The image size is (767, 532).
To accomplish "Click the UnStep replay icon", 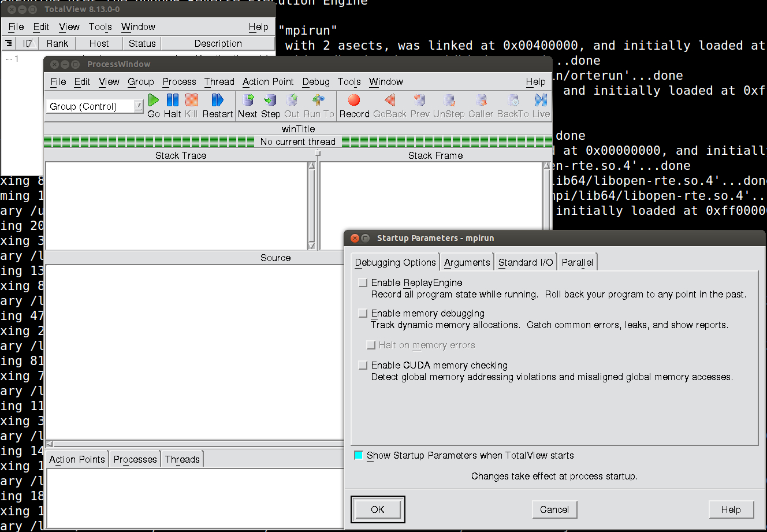I will click(x=449, y=100).
